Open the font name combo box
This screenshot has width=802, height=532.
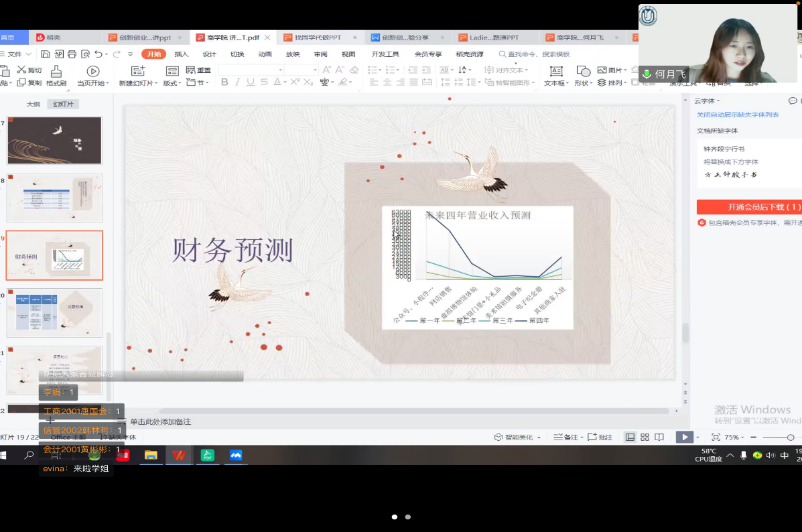pyautogui.click(x=251, y=70)
